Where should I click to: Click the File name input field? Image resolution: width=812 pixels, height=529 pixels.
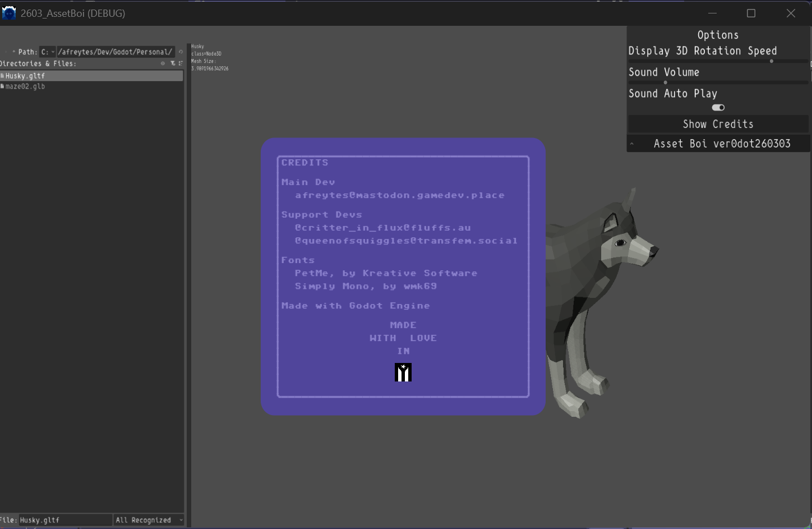pos(64,520)
